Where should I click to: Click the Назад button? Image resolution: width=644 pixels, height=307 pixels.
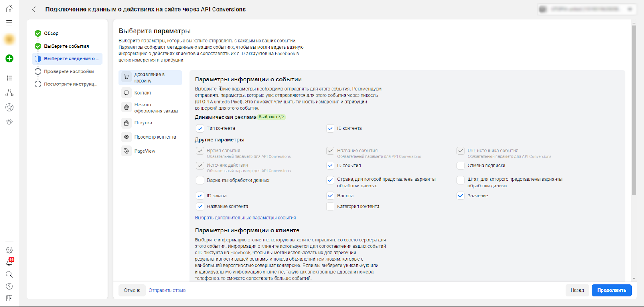(577, 290)
